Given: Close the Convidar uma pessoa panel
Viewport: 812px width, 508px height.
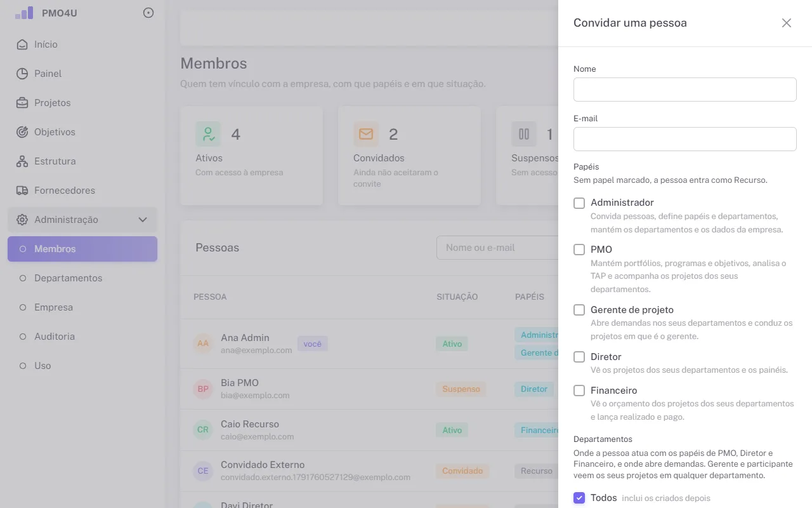Looking at the screenshot, I should 787,23.
